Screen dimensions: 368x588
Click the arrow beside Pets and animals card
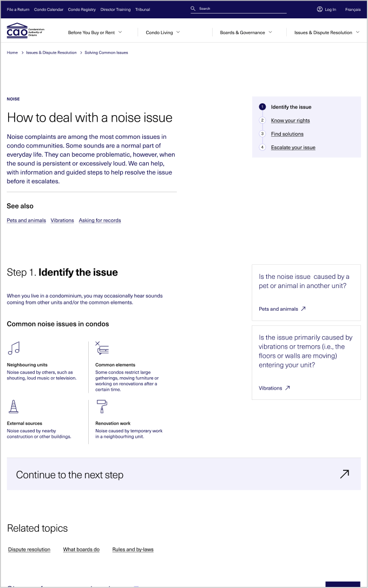coord(303,309)
